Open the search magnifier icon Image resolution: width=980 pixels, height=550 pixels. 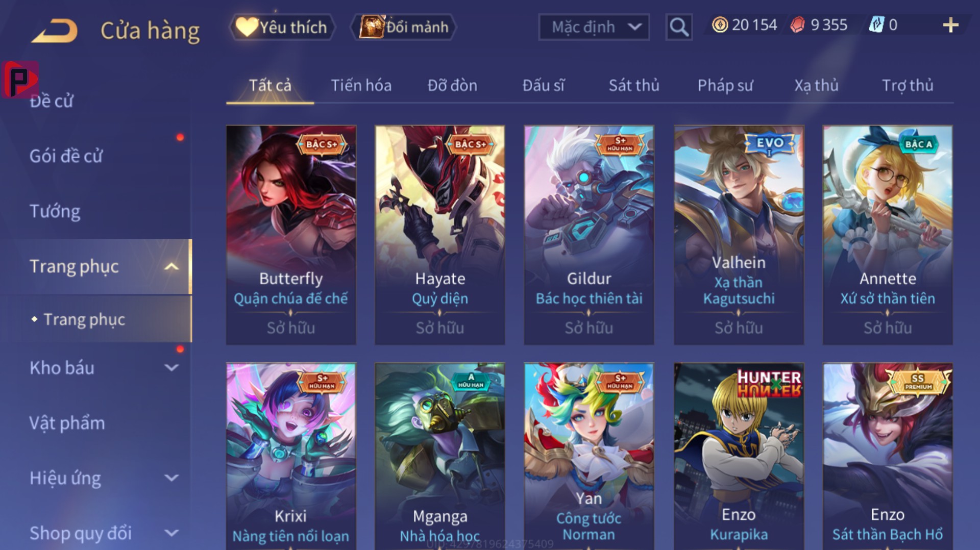679,27
